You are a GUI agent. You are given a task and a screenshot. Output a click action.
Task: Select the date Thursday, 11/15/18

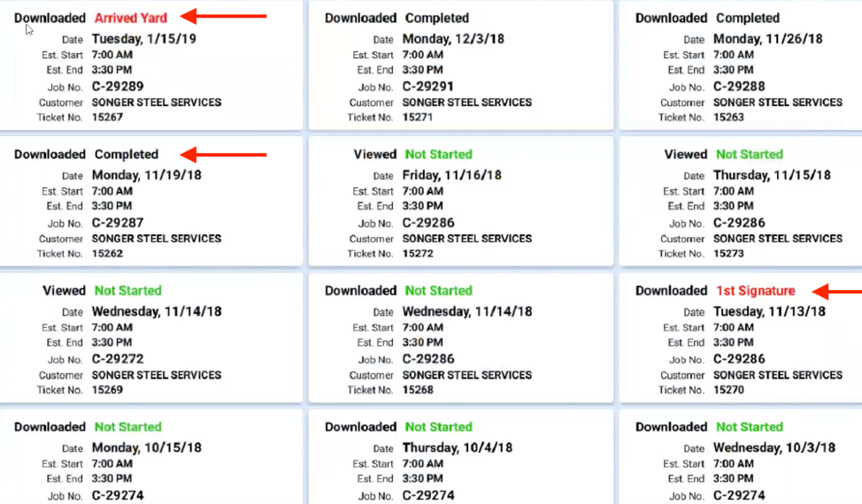[773, 175]
